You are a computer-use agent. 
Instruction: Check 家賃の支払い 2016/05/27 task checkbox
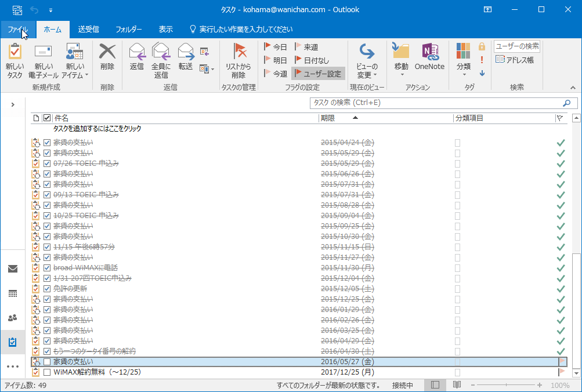point(47,362)
